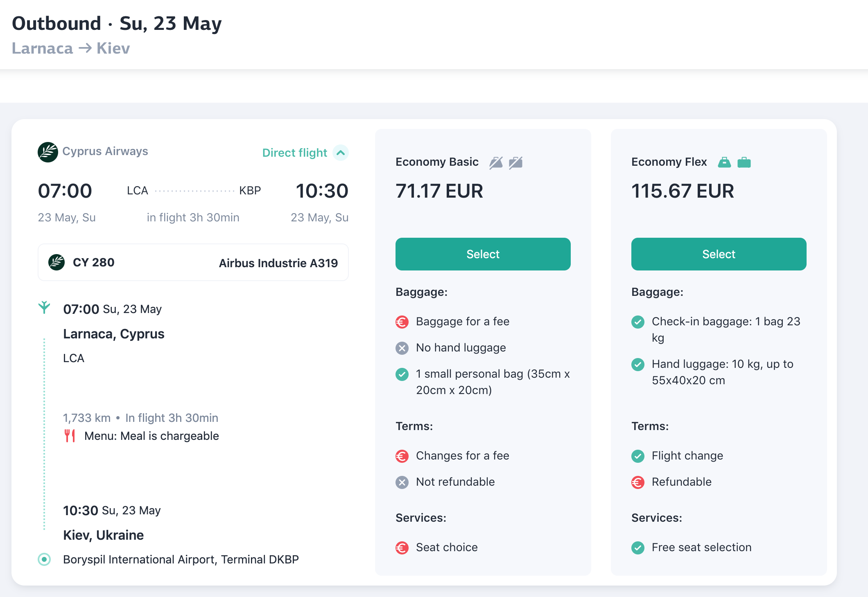Click 'in flight 3h 30min' under the route
The height and width of the screenshot is (597, 868).
(x=193, y=218)
